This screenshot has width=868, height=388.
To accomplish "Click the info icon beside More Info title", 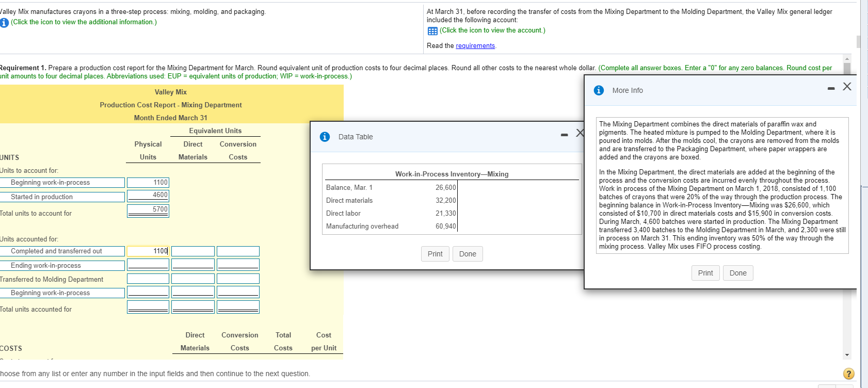I will coord(599,90).
